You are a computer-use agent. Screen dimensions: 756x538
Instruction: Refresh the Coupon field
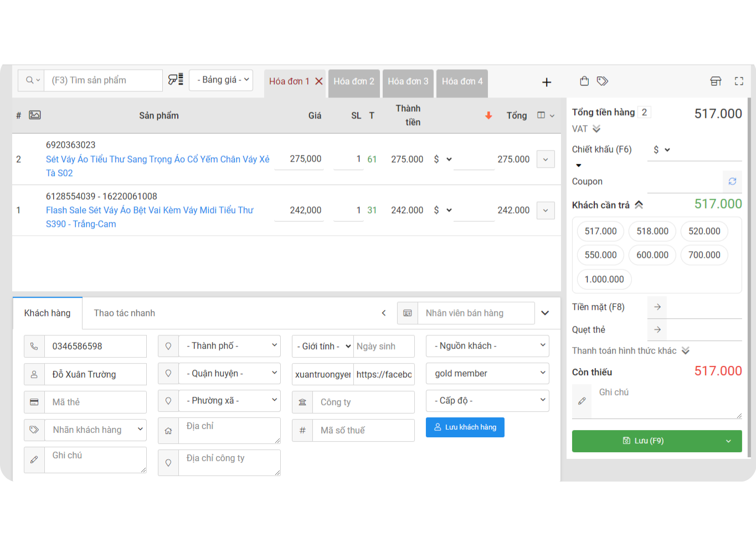tap(732, 182)
